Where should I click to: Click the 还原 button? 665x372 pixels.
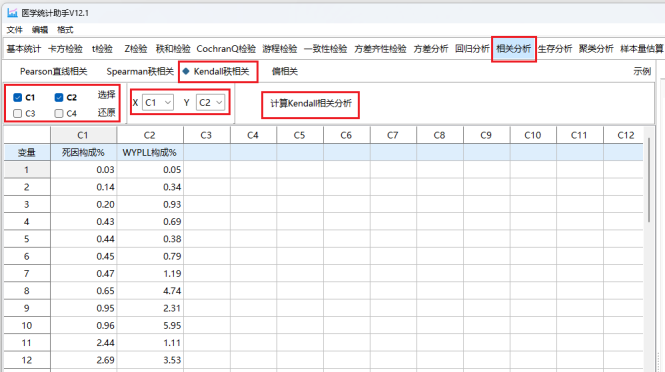[106, 112]
